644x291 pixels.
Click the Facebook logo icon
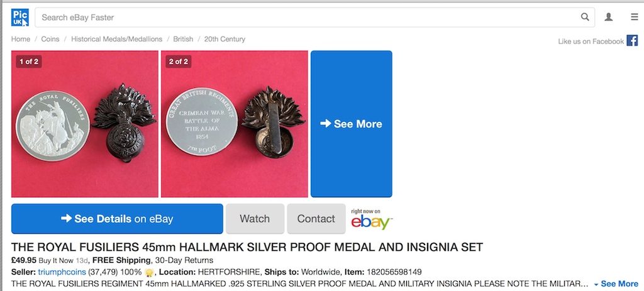632,41
